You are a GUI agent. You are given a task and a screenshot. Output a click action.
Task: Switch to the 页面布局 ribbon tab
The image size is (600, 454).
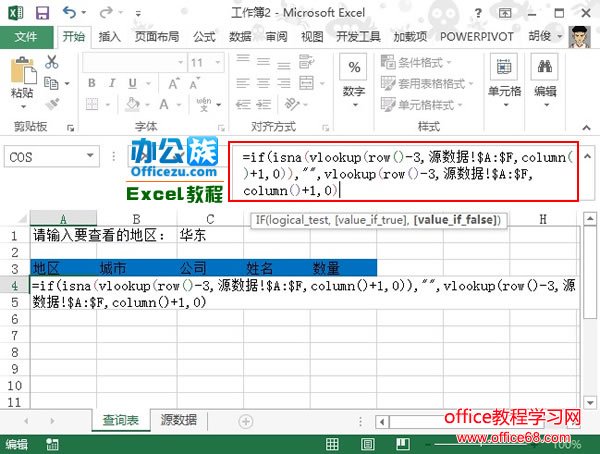tap(157, 37)
